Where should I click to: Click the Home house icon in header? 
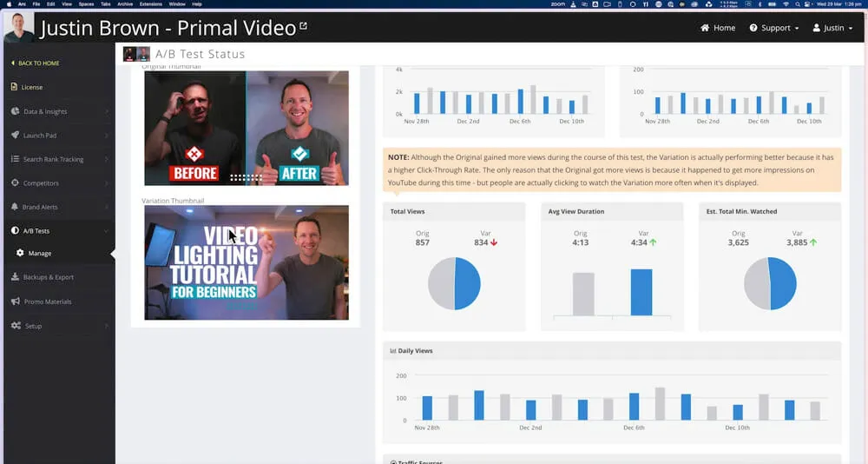706,28
